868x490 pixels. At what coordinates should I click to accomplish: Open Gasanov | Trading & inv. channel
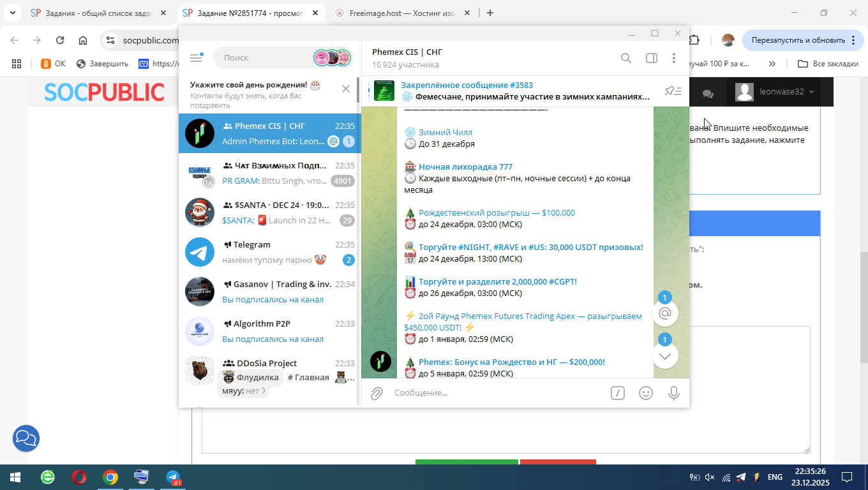[269, 292]
